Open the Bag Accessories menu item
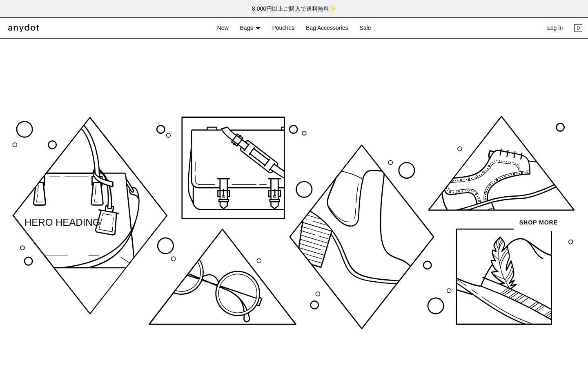The height and width of the screenshot is (368, 588). point(327,28)
